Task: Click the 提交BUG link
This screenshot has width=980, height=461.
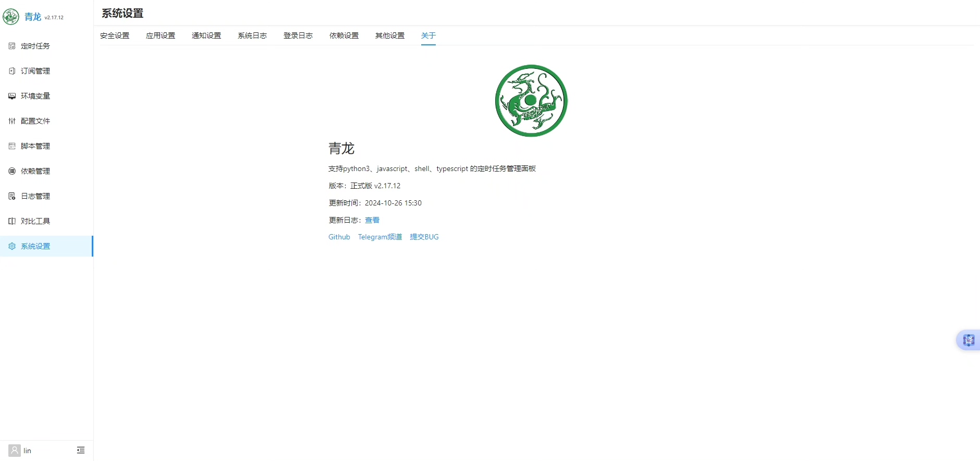Action: click(424, 237)
